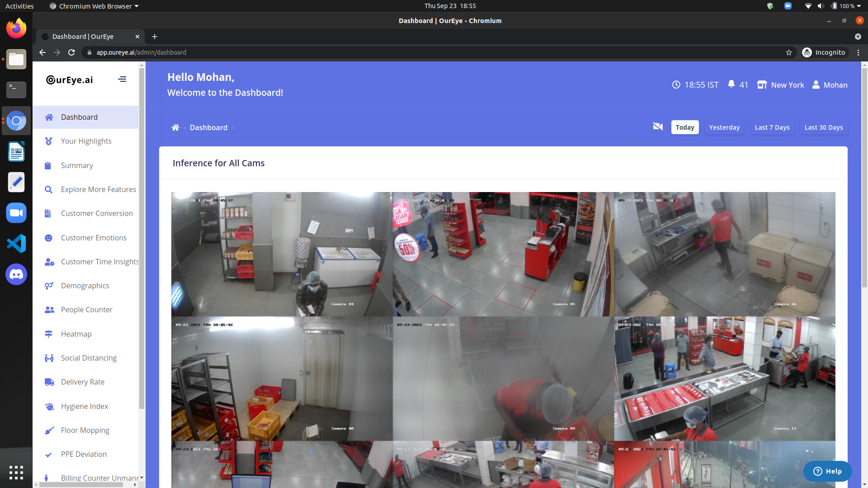Viewport: 868px width, 488px height.
Task: Open the Camera 08 feed thumbnail
Action: point(282,379)
